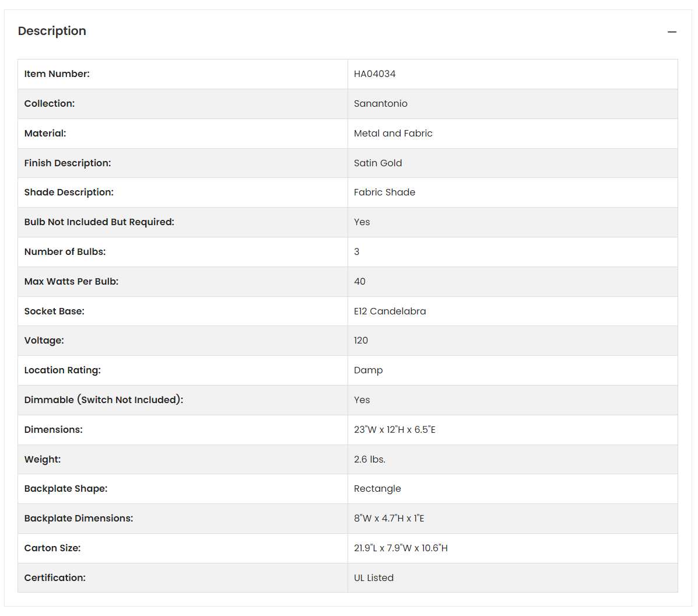Click the E12 Candelabra socket value

[390, 311]
